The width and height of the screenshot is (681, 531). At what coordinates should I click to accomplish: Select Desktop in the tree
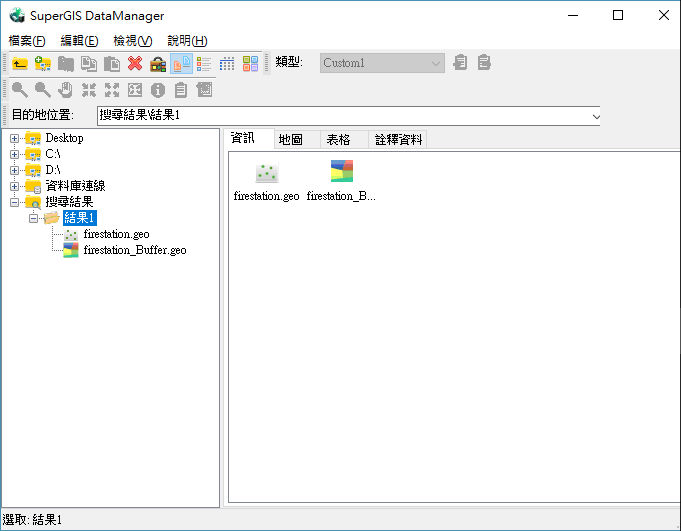[64, 138]
